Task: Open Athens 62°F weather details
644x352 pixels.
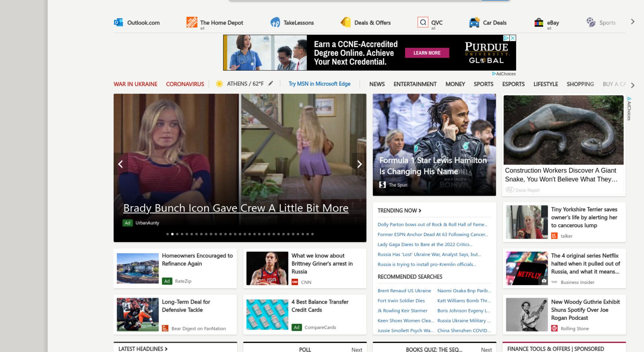Action: point(245,84)
